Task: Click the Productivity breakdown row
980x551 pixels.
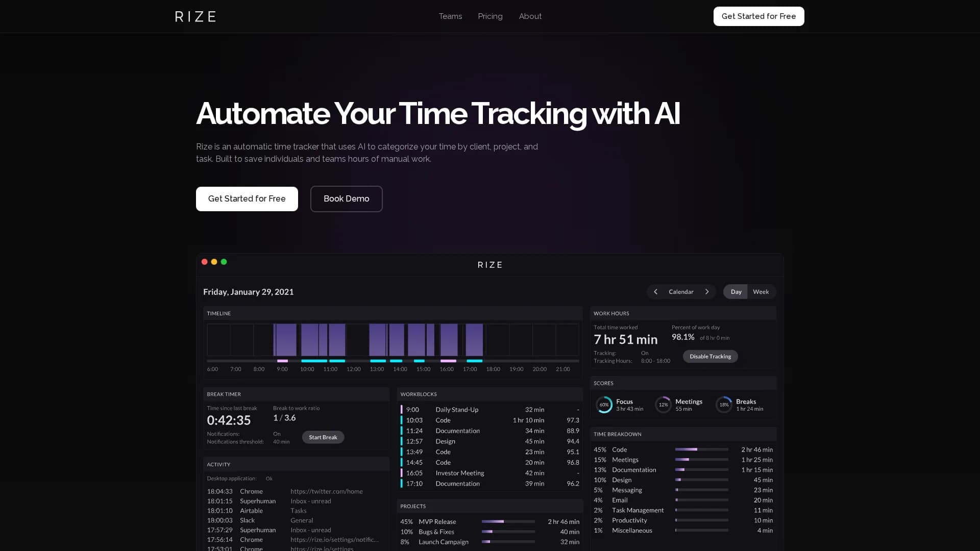Action: point(683,520)
